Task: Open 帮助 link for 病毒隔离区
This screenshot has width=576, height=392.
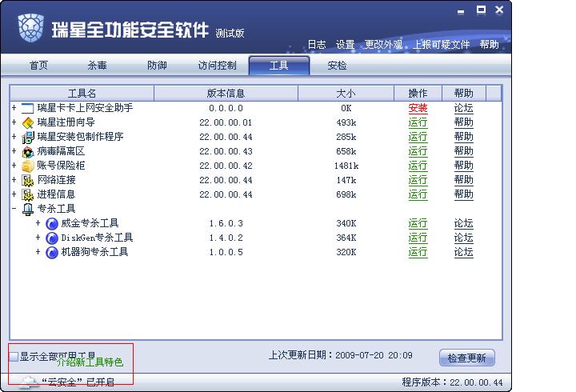Action: click(463, 151)
